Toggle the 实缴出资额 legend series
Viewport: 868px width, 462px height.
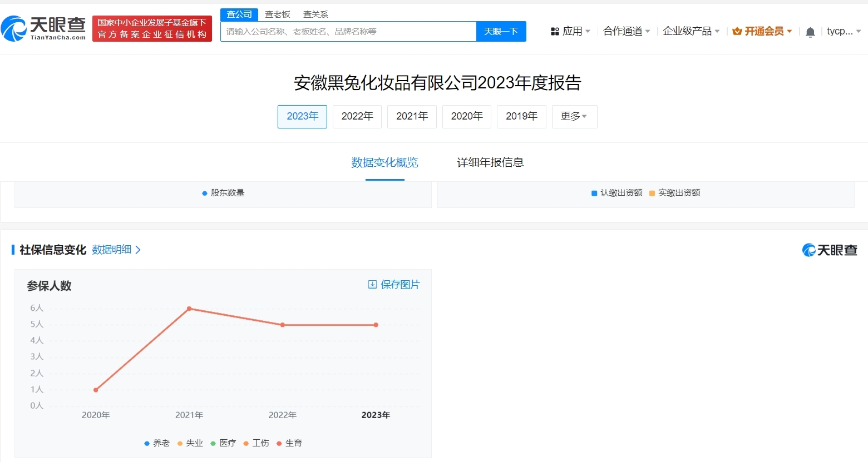coord(675,193)
